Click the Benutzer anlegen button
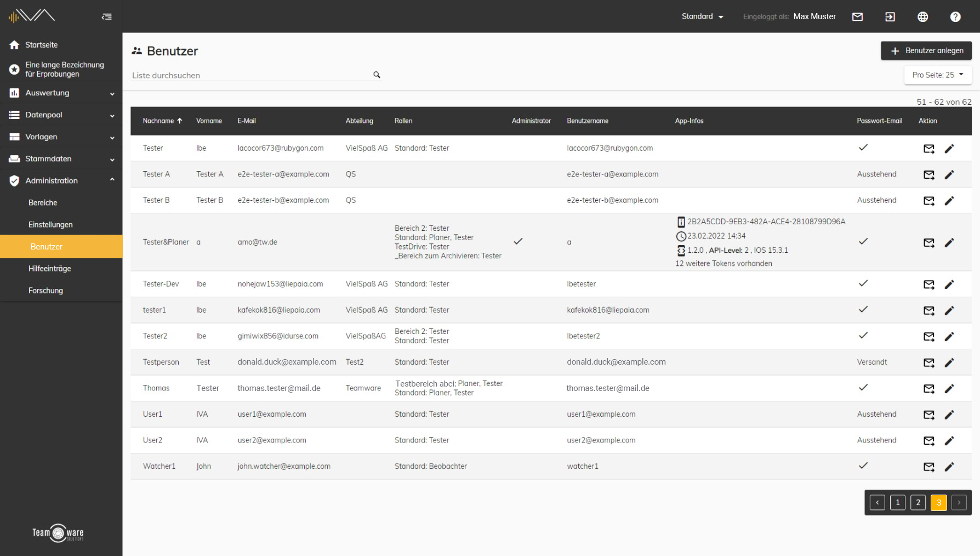The width and height of the screenshot is (980, 556). coord(926,50)
